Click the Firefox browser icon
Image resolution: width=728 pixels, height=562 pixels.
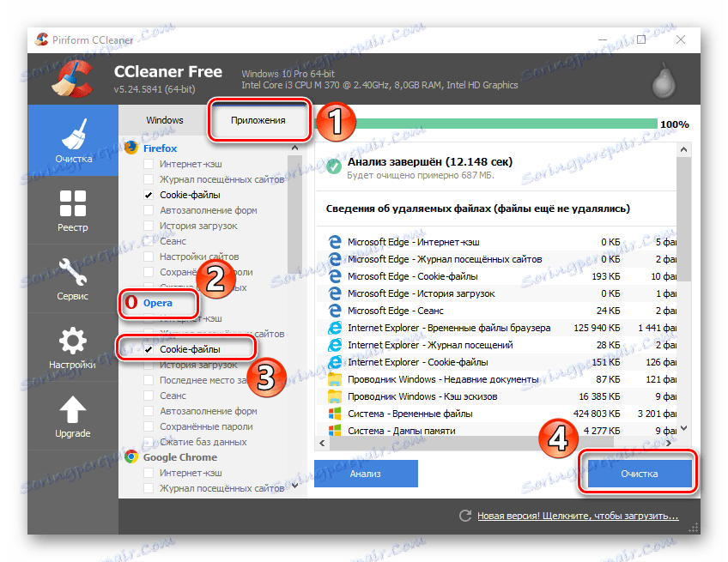131,148
